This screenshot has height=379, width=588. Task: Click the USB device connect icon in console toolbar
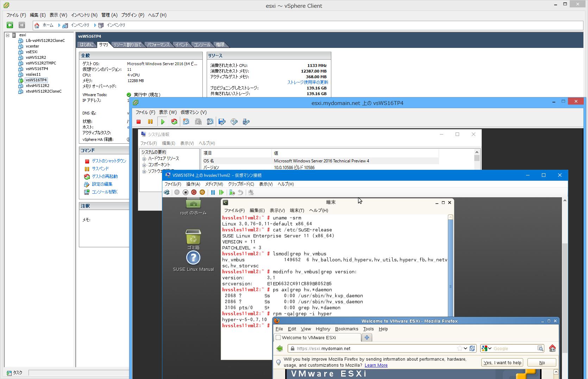246,122
